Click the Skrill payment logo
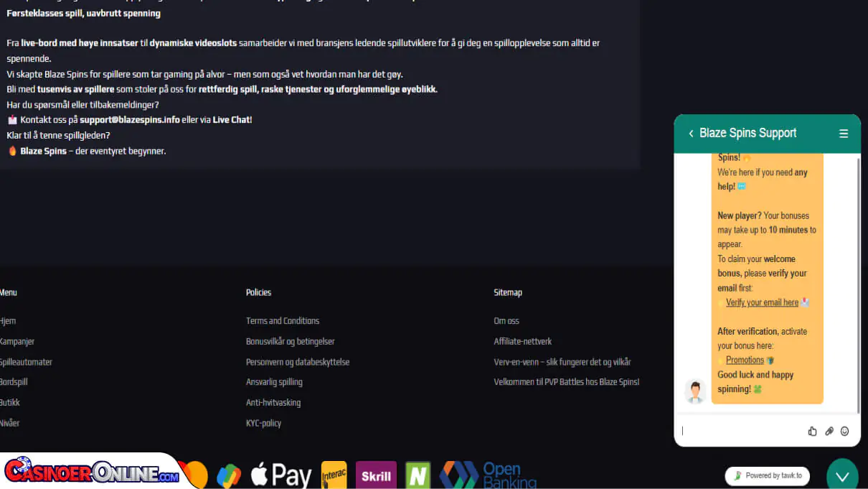This screenshot has height=489, width=868. (x=376, y=475)
